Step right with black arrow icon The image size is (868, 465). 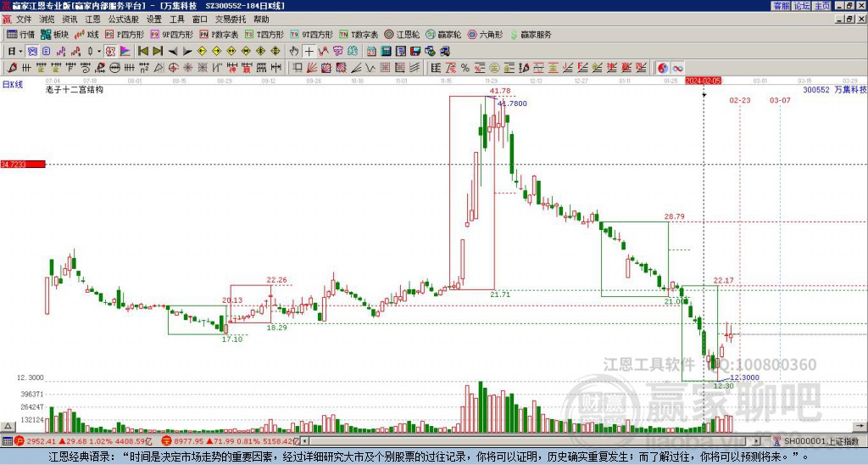187,52
